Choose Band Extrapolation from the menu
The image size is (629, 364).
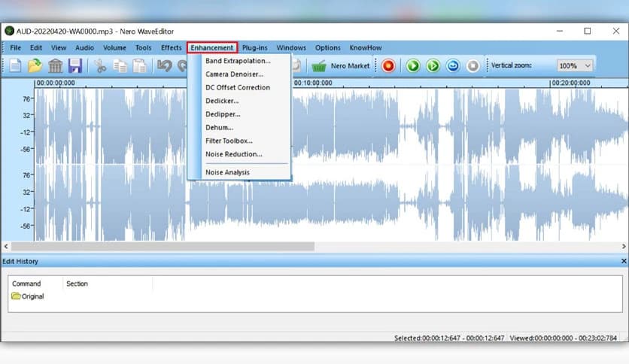[239, 61]
